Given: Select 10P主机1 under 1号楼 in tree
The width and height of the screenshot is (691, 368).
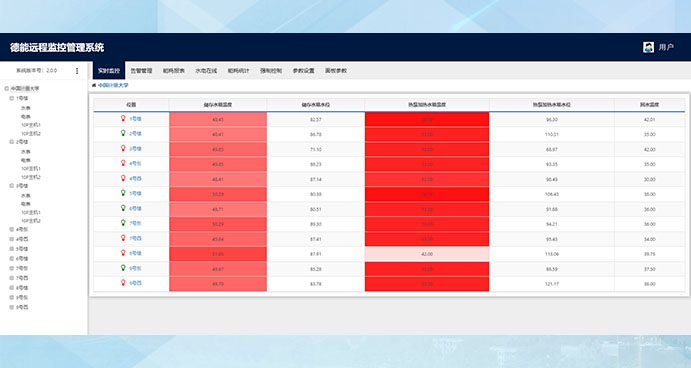Looking at the screenshot, I should coord(31,125).
